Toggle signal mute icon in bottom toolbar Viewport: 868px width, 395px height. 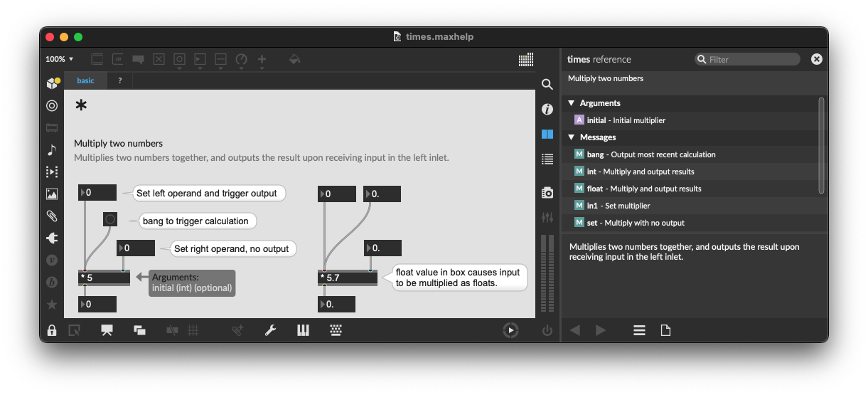(172, 330)
